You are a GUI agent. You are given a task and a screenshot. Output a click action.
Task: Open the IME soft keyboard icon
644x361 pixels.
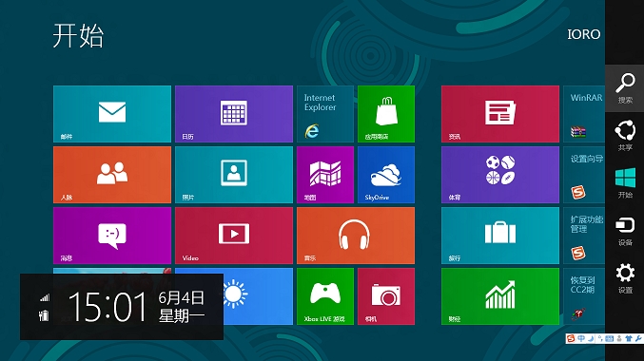point(610,338)
